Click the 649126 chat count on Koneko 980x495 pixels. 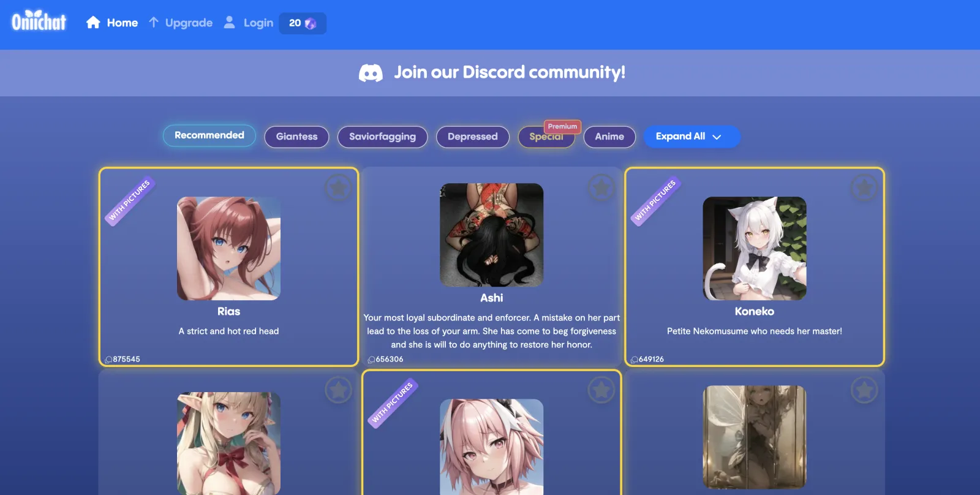(x=647, y=359)
